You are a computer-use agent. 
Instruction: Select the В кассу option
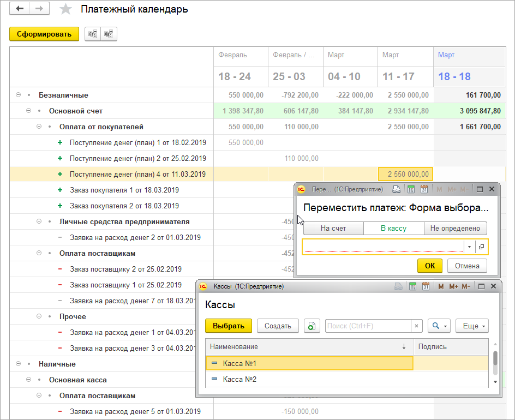click(x=393, y=228)
